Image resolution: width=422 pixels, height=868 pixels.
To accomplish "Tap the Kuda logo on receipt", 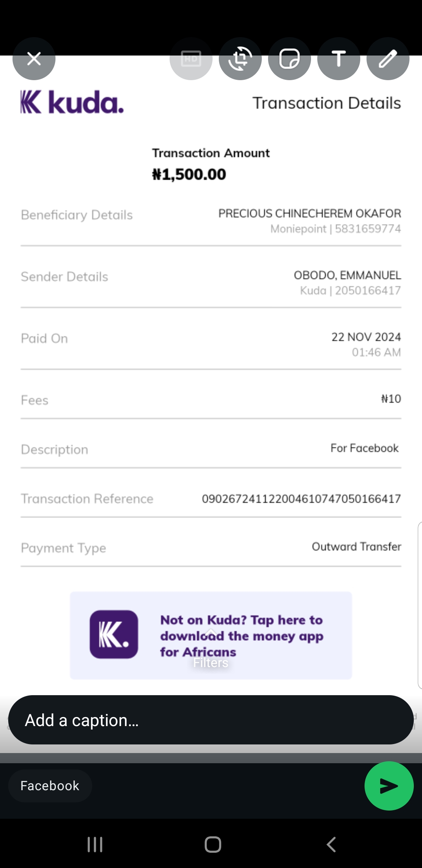I will pyautogui.click(x=72, y=102).
